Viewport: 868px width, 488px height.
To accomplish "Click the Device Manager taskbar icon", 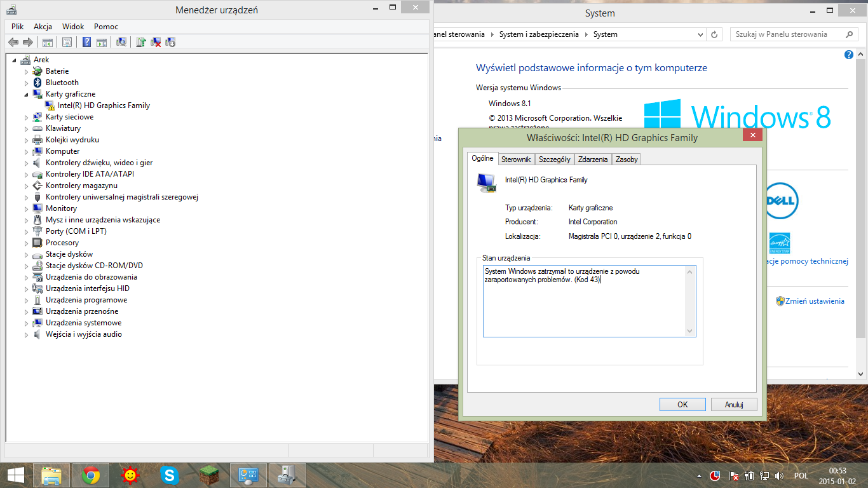I will coord(287,475).
